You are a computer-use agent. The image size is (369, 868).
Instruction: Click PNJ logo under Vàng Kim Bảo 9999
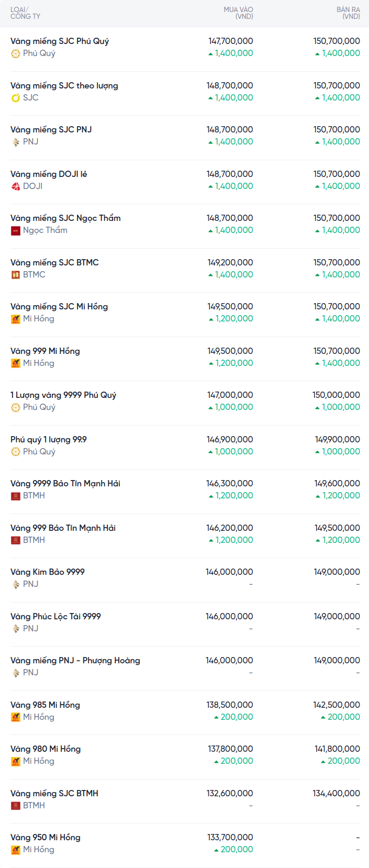pos(16,584)
